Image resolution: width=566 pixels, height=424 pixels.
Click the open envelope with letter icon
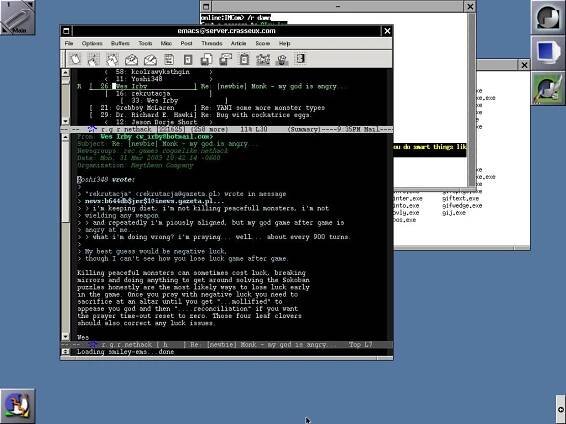tap(131, 60)
